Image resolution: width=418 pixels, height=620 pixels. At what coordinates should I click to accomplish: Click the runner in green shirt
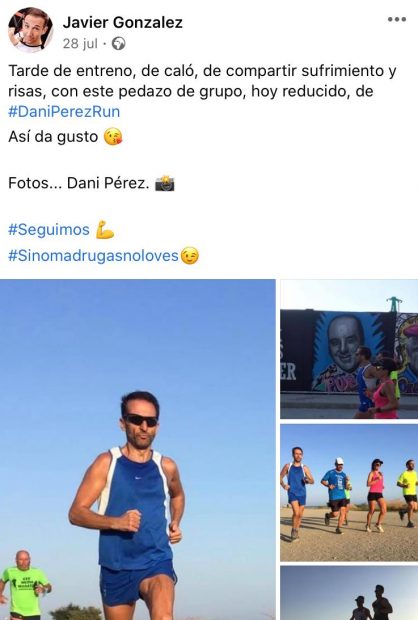pyautogui.click(x=25, y=584)
